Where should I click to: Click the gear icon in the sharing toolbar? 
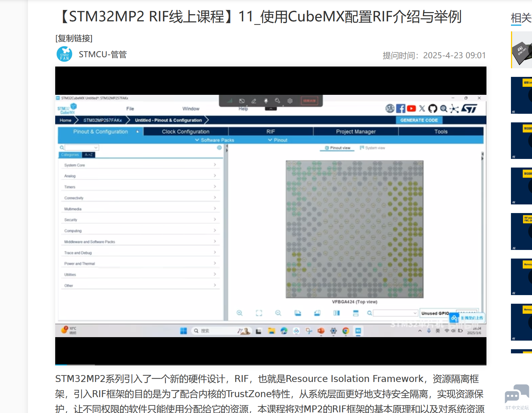coord(290,101)
